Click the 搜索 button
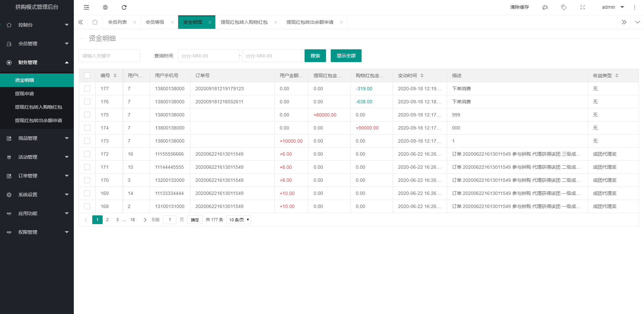 (x=315, y=56)
